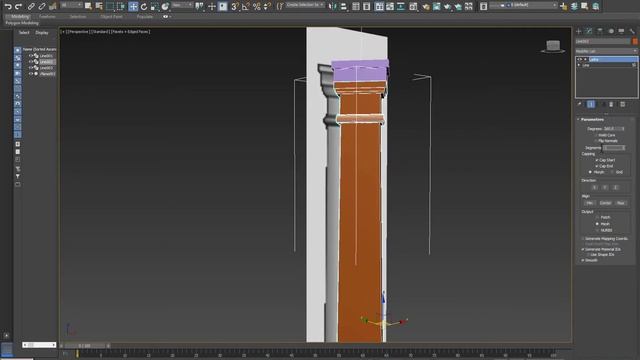Viewport: 640px width, 360px height.
Task: Open the Modifier List dropdown
Action: pos(606,51)
